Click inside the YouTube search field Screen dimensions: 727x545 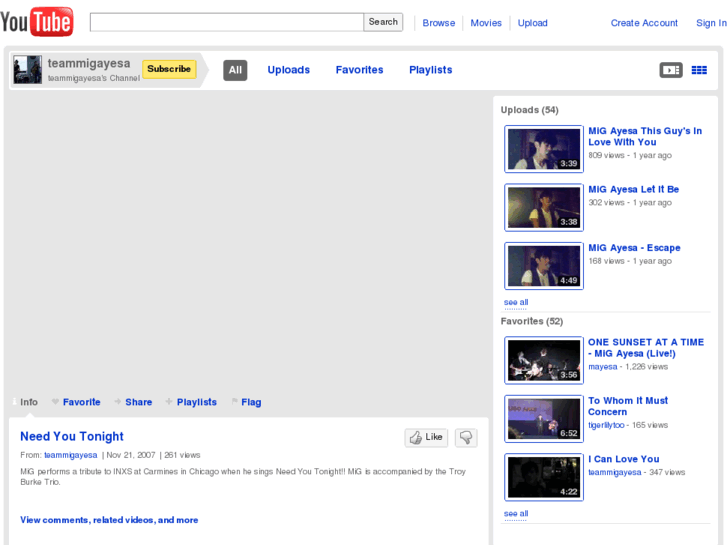(x=227, y=22)
